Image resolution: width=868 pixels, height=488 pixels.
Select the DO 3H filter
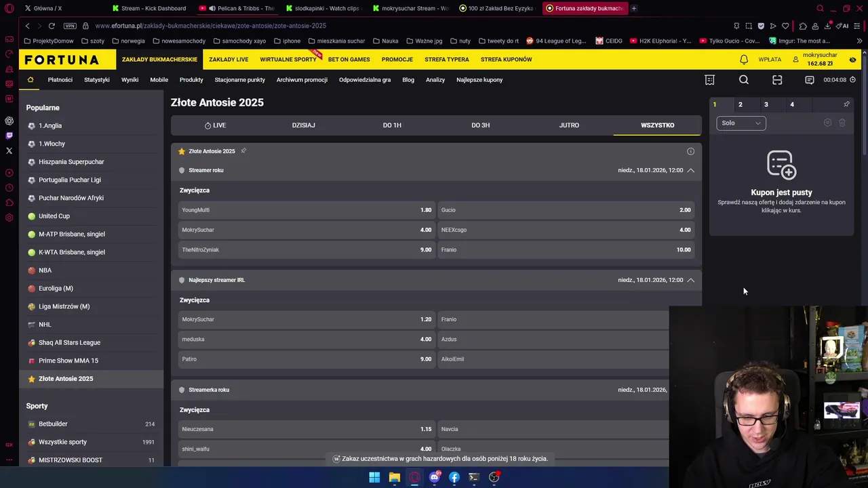point(480,125)
